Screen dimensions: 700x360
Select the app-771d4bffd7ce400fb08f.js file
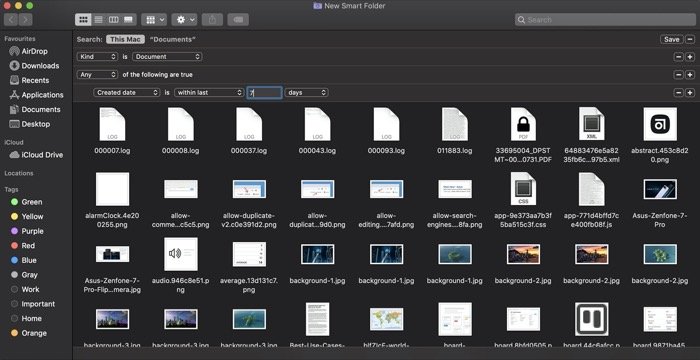(x=592, y=200)
